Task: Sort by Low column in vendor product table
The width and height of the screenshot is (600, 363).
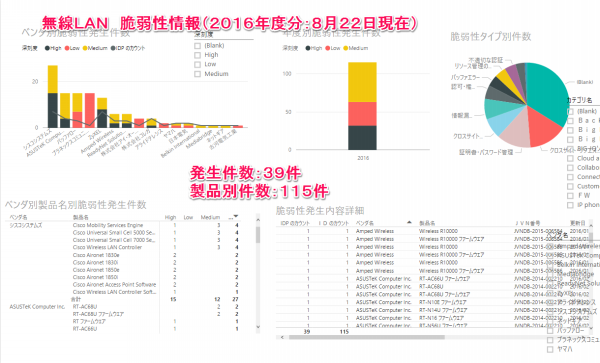Action: click(x=188, y=217)
